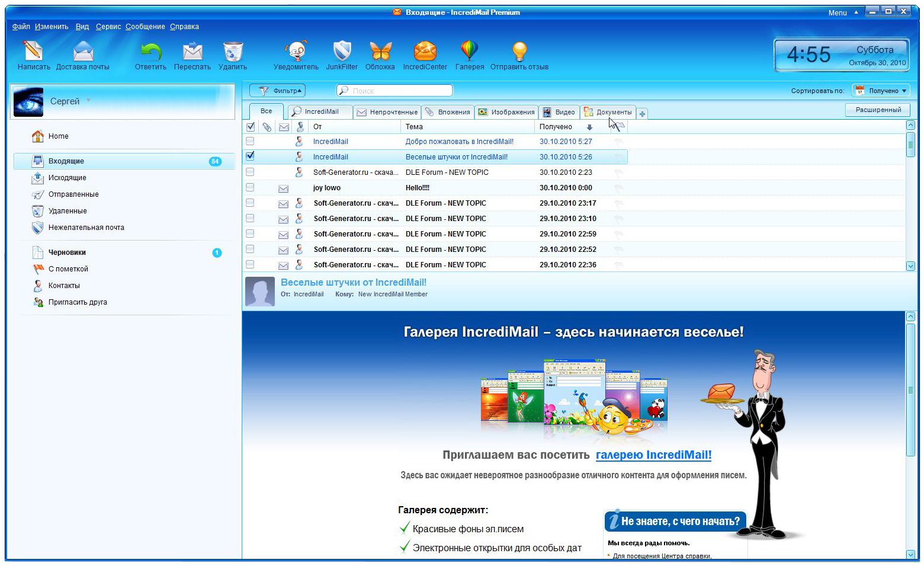
Task: Open the JunkFilter shield icon
Action: (x=342, y=51)
